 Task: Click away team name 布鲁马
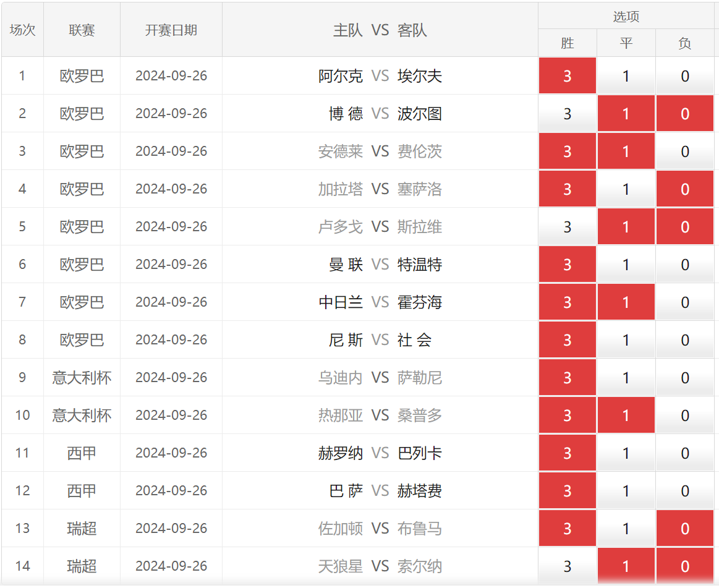420,529
